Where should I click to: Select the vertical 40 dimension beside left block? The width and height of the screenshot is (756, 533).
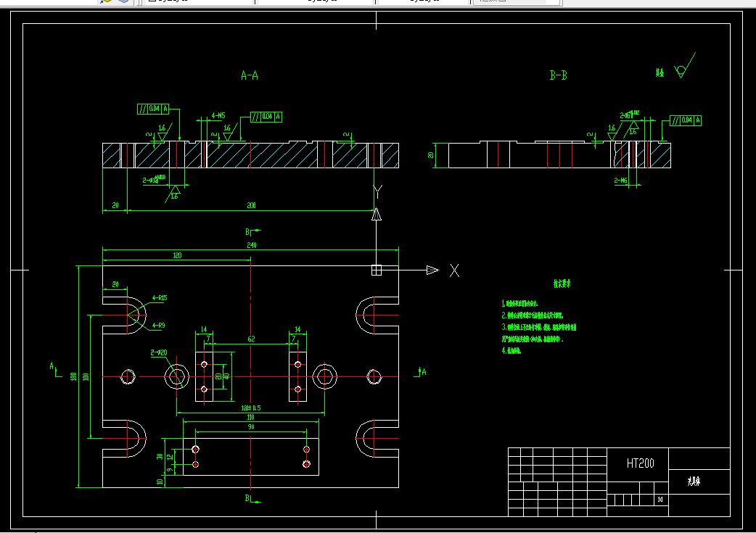pos(226,376)
